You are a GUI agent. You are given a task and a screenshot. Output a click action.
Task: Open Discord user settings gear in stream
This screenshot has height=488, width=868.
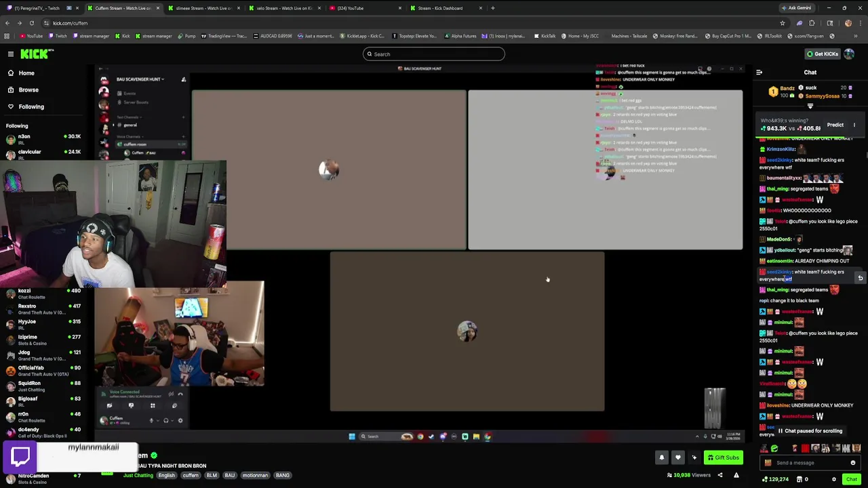(180, 421)
